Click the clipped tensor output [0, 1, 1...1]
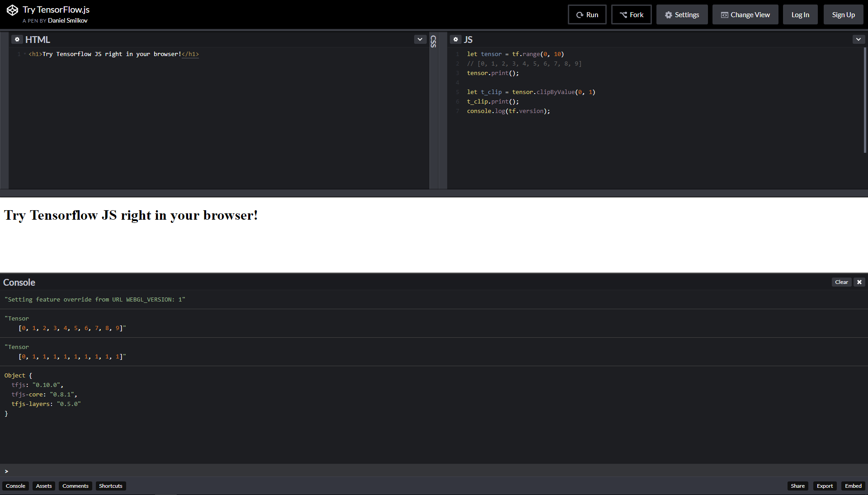Viewport: 868px width, 495px height. (72, 357)
